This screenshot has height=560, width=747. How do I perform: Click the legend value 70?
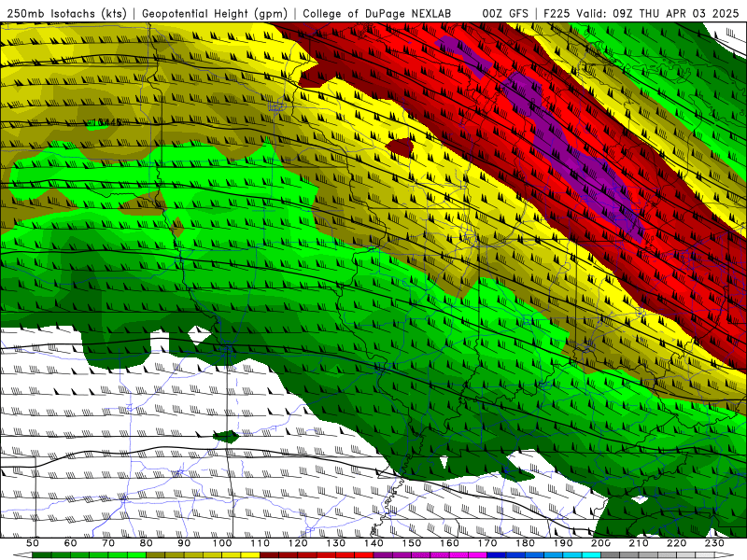(x=108, y=543)
